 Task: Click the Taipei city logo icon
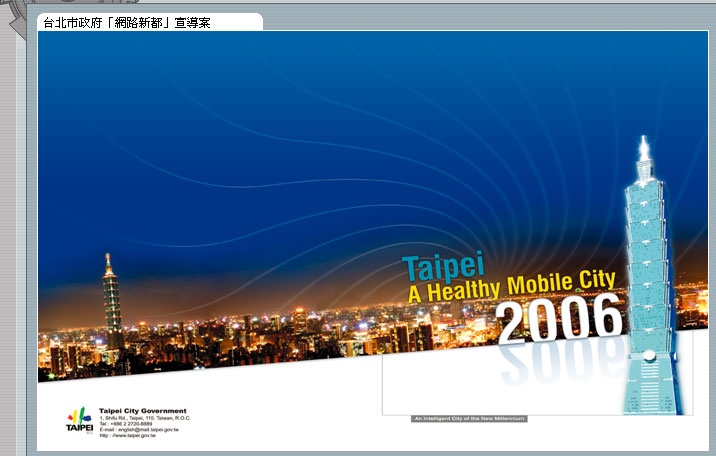(x=80, y=420)
